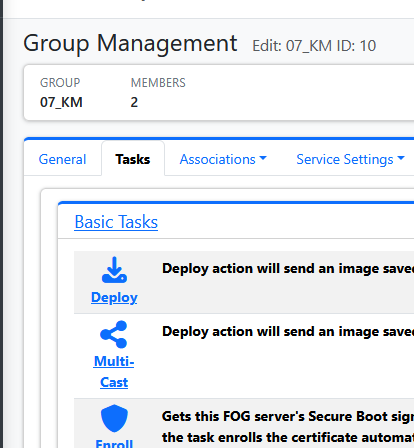Open the Multi-Cast task link
The width and height of the screenshot is (414, 448).
point(114,371)
